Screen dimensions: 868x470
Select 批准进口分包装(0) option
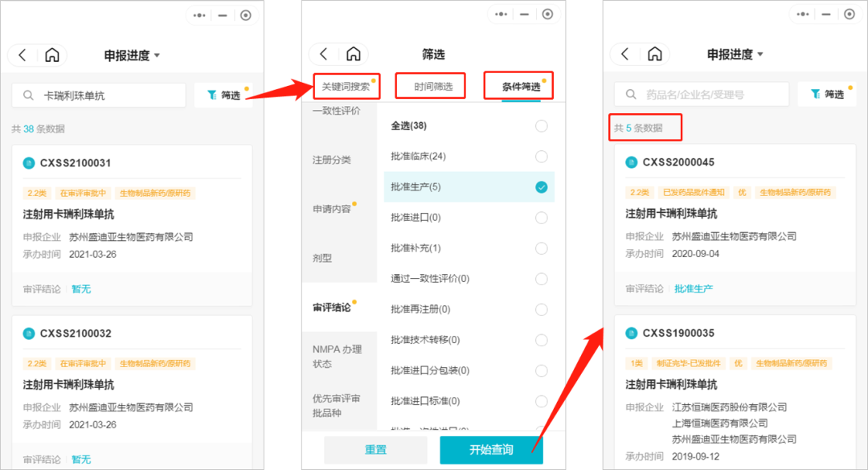coord(542,370)
